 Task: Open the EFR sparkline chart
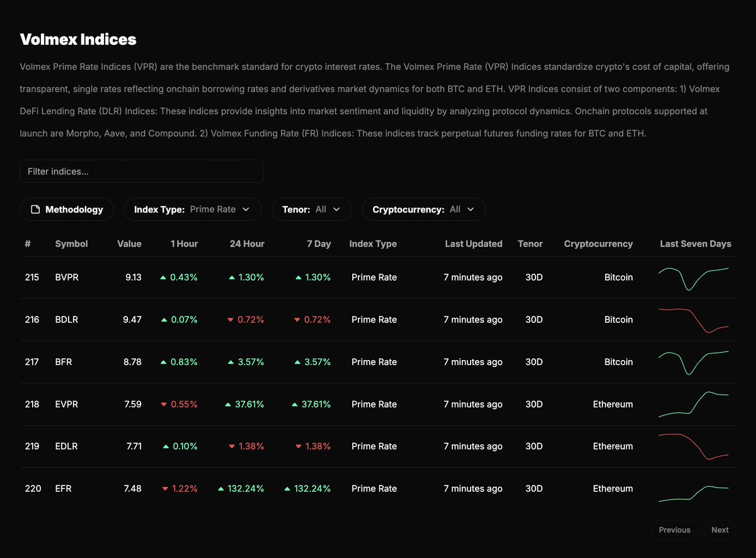(x=694, y=493)
